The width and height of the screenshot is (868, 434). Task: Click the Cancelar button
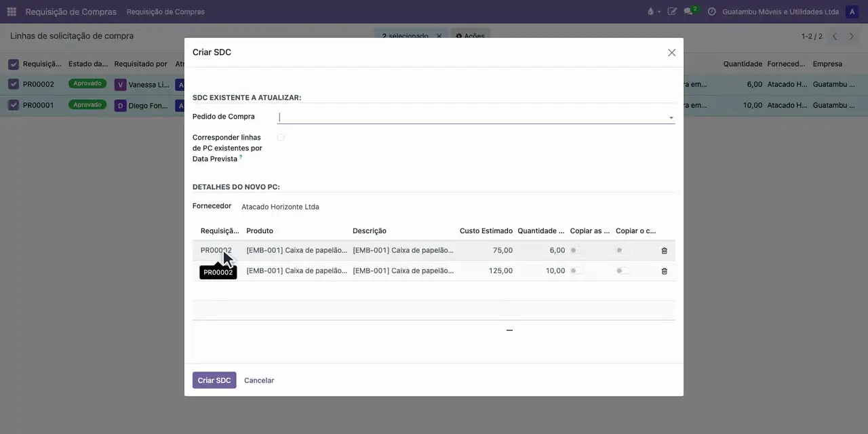(259, 380)
